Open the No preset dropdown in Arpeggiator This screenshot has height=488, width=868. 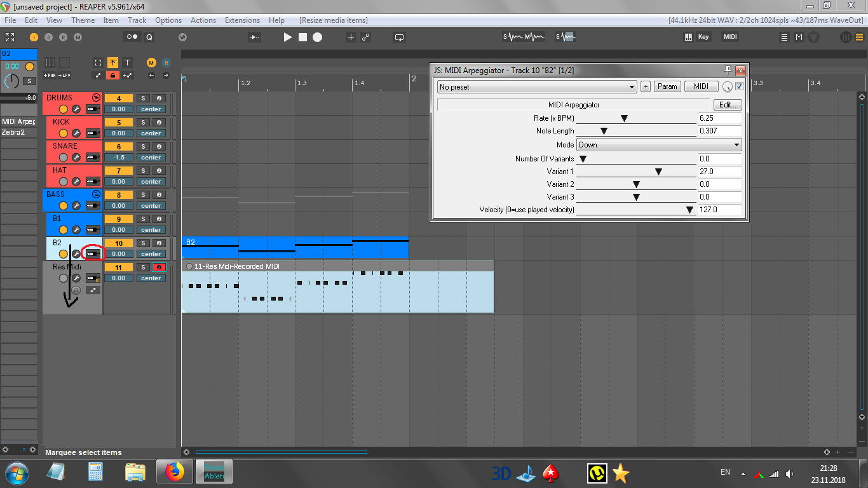pyautogui.click(x=537, y=86)
